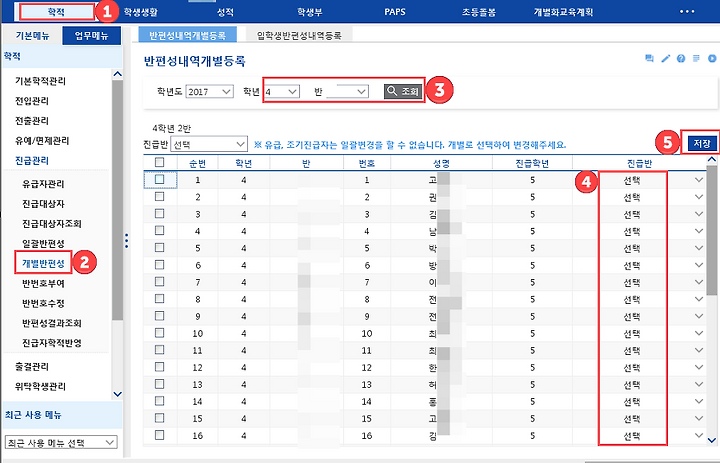Open 반번호부여 submenu item

[43, 283]
